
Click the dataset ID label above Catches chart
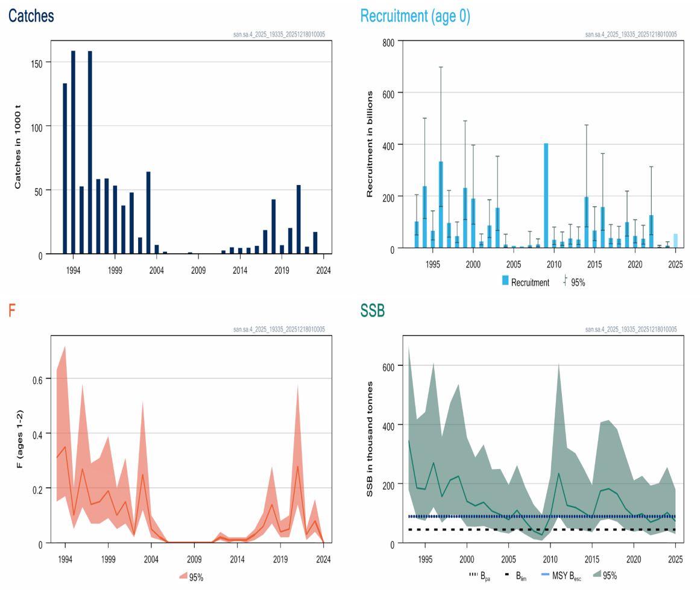(279, 34)
